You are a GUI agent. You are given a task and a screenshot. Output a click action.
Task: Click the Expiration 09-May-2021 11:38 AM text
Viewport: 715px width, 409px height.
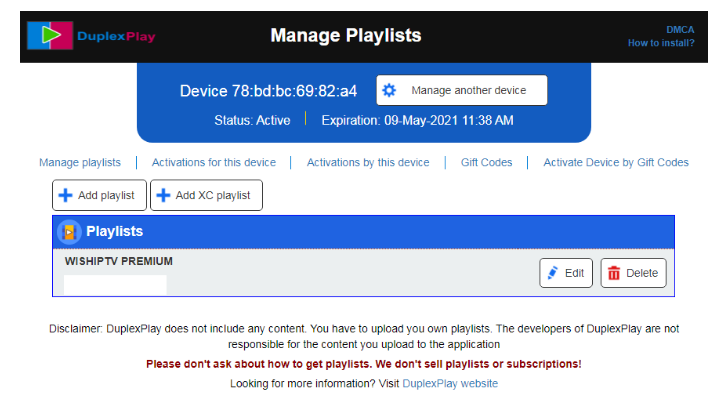point(417,120)
